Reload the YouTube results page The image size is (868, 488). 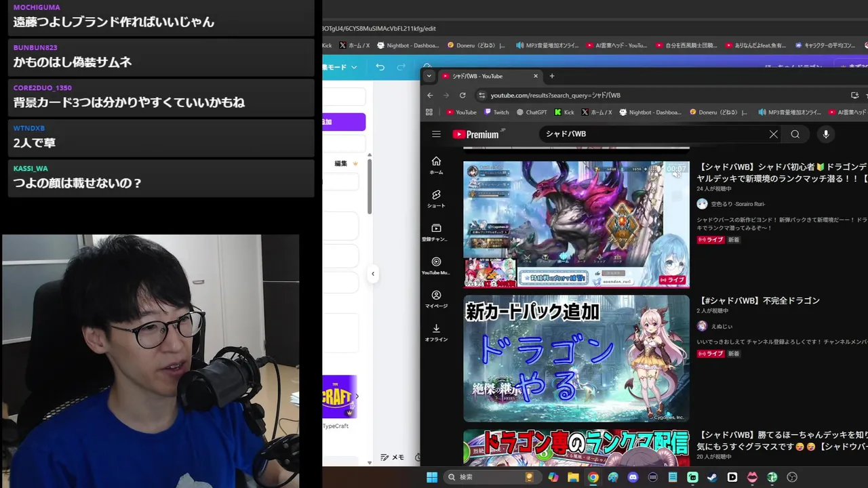462,96
